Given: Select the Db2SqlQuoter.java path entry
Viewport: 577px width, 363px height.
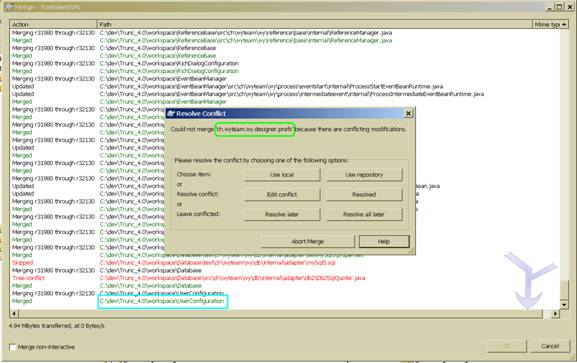Looking at the screenshot, I should point(232,278).
